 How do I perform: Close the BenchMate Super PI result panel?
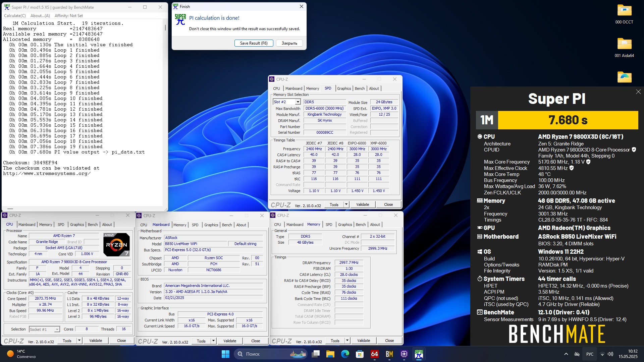(638, 92)
